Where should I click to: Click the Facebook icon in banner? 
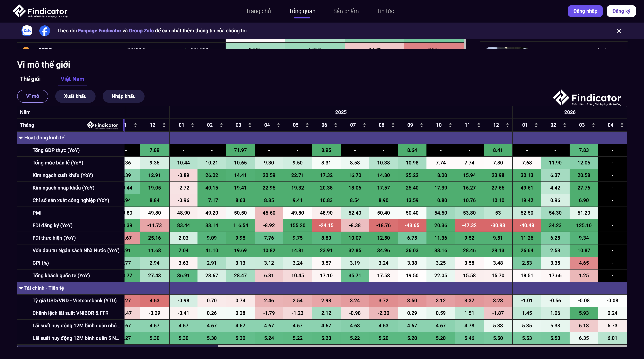pyautogui.click(x=45, y=31)
